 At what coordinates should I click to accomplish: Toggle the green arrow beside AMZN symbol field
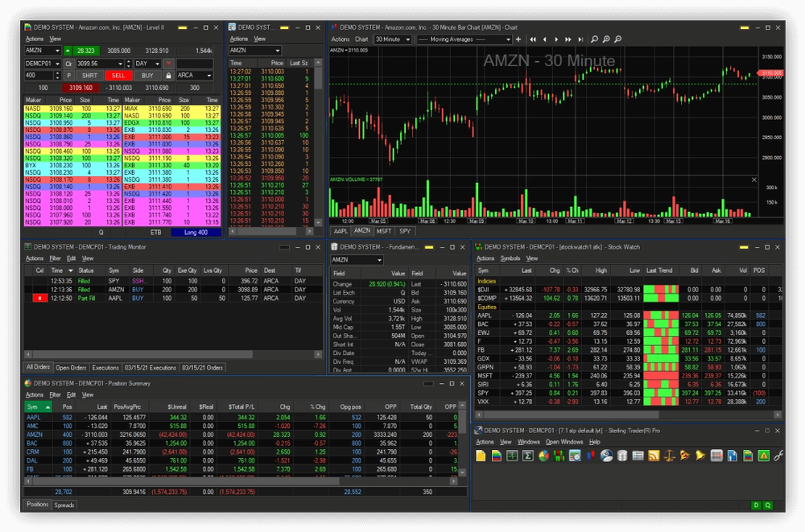pos(67,50)
